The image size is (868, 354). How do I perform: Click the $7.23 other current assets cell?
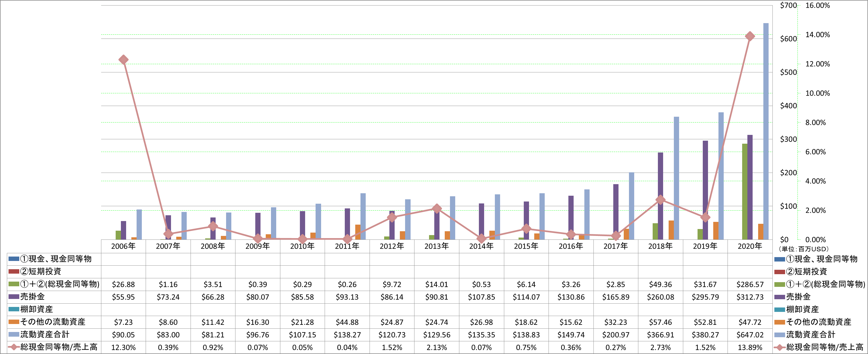[x=123, y=322]
